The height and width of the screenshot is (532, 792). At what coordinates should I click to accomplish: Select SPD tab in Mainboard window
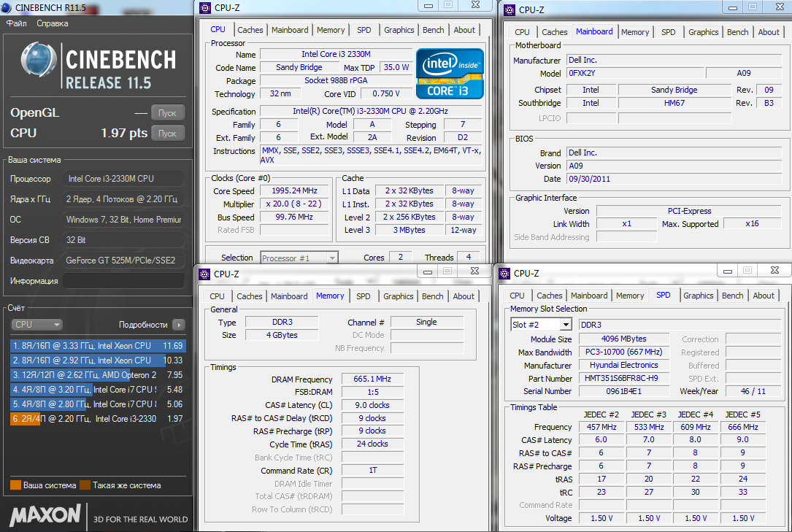click(668, 32)
